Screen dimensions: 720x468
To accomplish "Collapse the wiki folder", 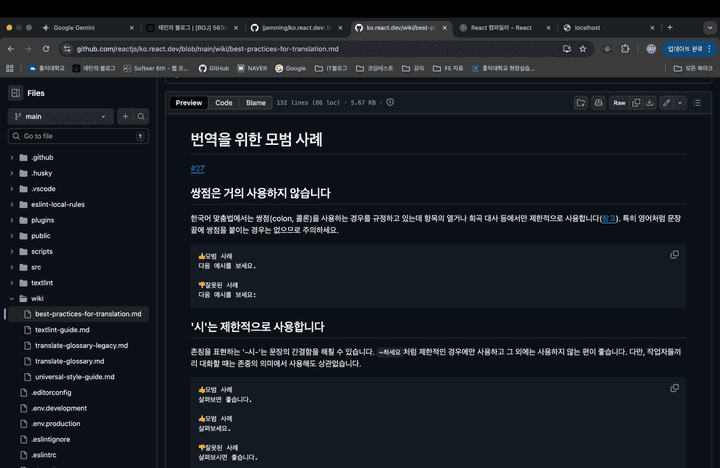I will tap(11, 298).
